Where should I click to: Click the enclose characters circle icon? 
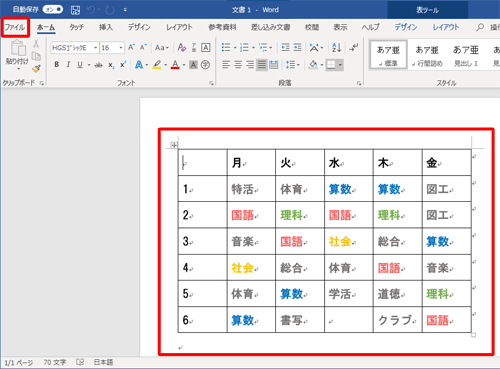pos(205,65)
